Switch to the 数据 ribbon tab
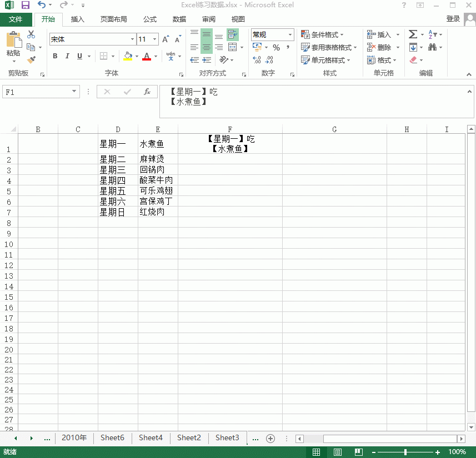 (178, 19)
